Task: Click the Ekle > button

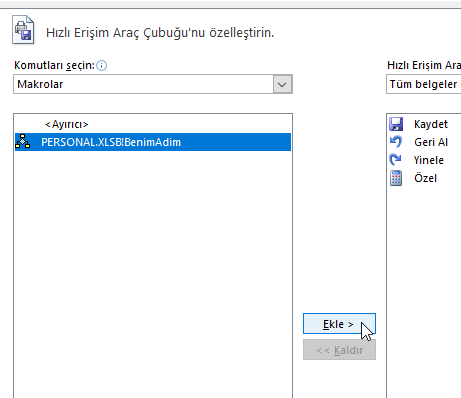Action: [x=339, y=324]
